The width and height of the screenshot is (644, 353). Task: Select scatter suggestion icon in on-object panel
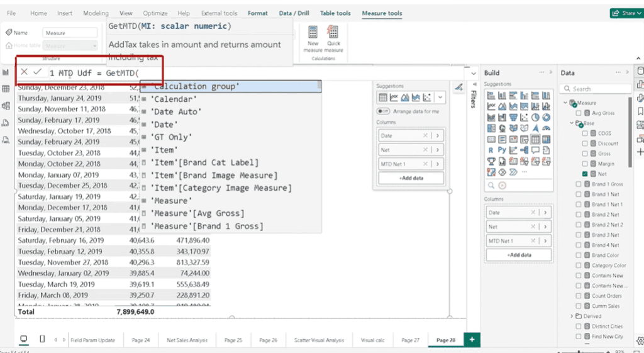[427, 98]
